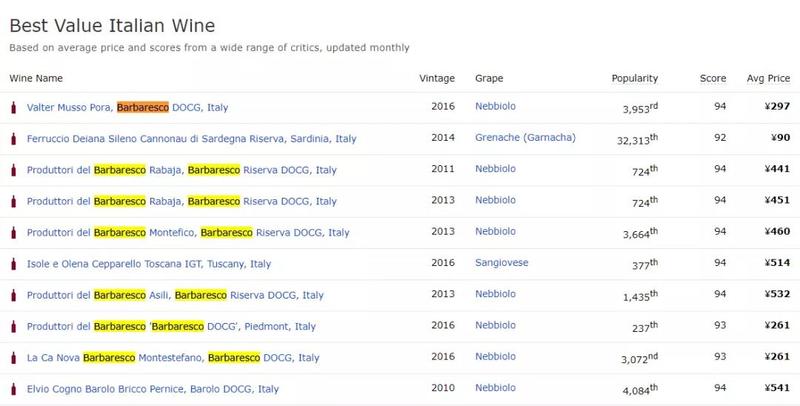The height and width of the screenshot is (406, 800).
Task: Click the Vintage column header
Action: (438, 77)
